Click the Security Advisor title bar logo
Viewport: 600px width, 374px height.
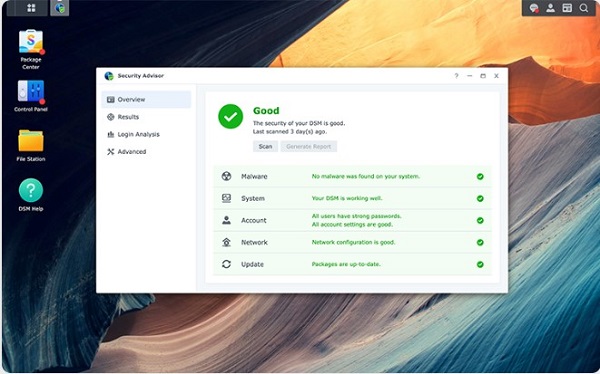pos(109,76)
